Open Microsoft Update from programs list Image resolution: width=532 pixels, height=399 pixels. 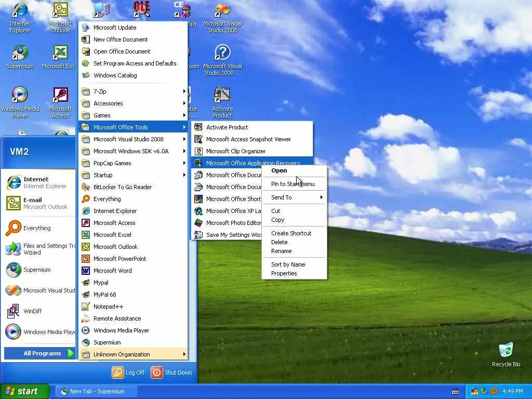click(133, 28)
